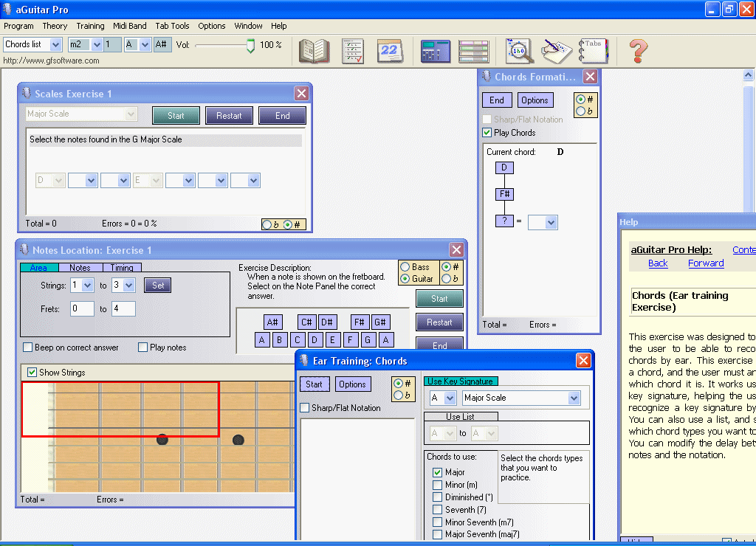
Task: Click the F# note button
Action: 360,322
